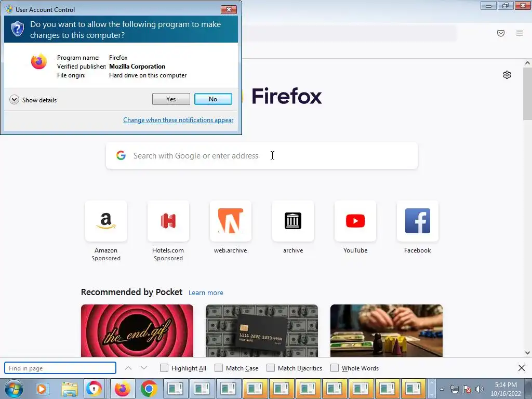Open the YouTube shortcut tile
Image resolution: width=532 pixels, height=399 pixels.
coord(355,221)
